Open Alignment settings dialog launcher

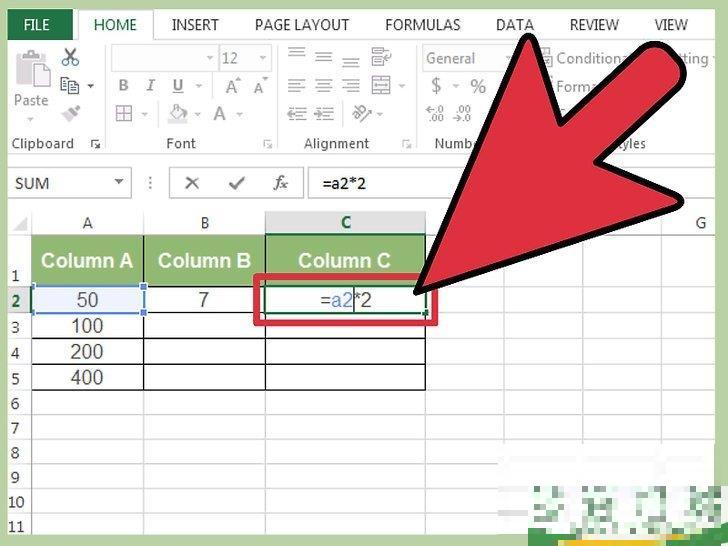(406, 144)
